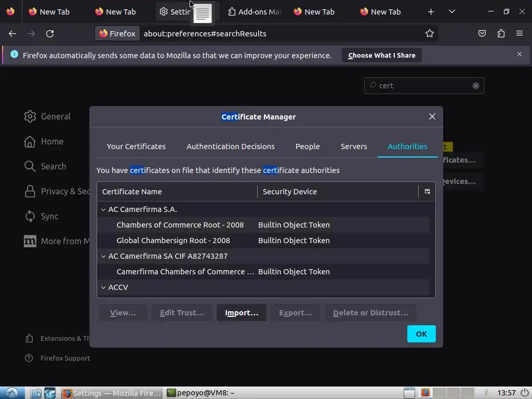
Task: Reload the current page
Action: 50,34
